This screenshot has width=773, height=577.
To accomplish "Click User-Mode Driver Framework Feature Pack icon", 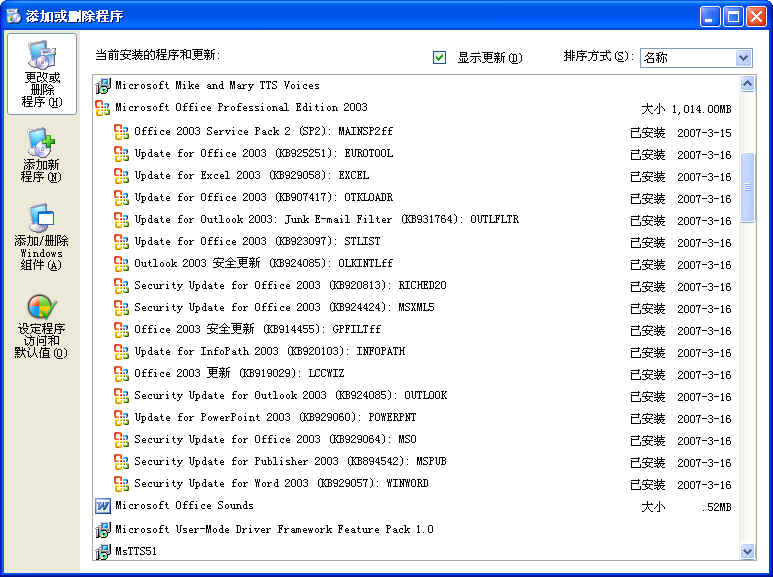I will click(103, 530).
